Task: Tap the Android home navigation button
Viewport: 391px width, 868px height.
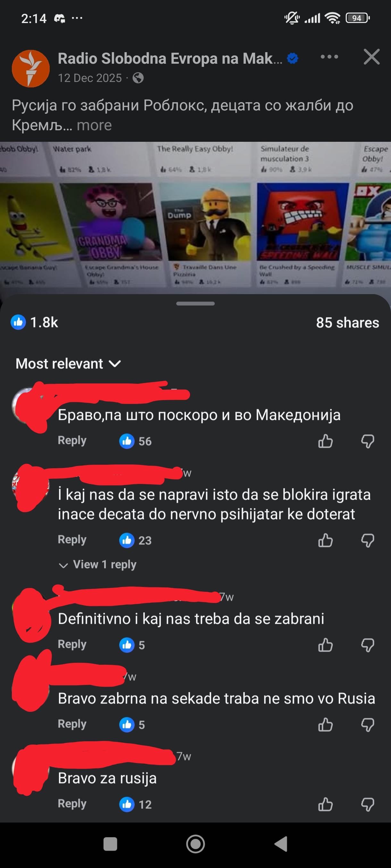Action: [x=195, y=844]
